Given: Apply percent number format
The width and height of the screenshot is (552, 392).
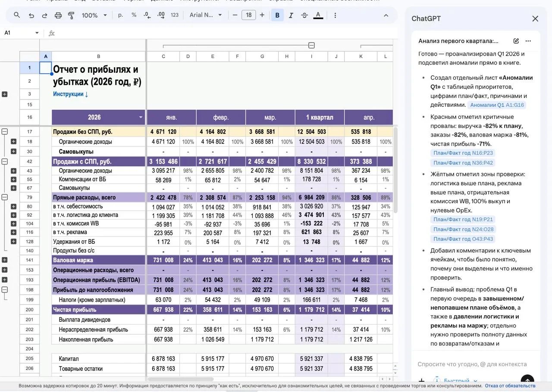Looking at the screenshot, I should coord(134,15).
